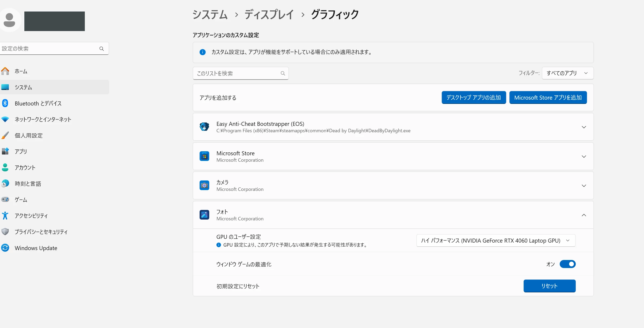
Task: Click the アクセシビリティ figure icon
Action: tap(5, 216)
